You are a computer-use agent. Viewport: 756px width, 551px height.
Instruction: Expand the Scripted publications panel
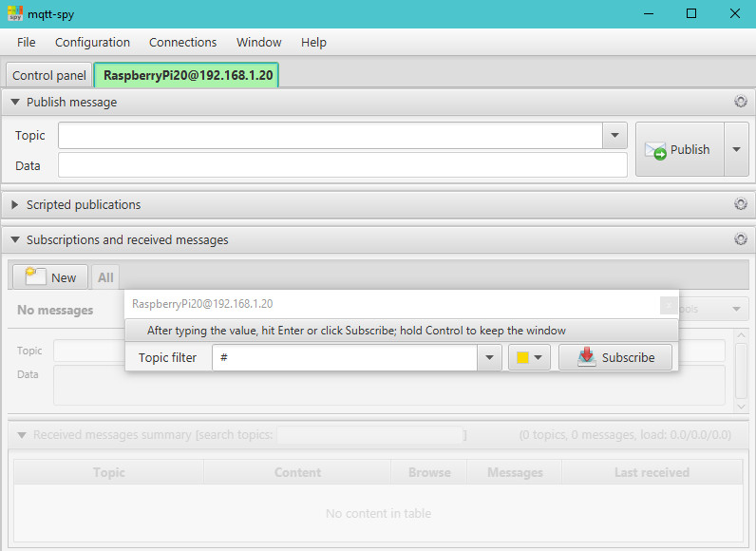tap(15, 205)
